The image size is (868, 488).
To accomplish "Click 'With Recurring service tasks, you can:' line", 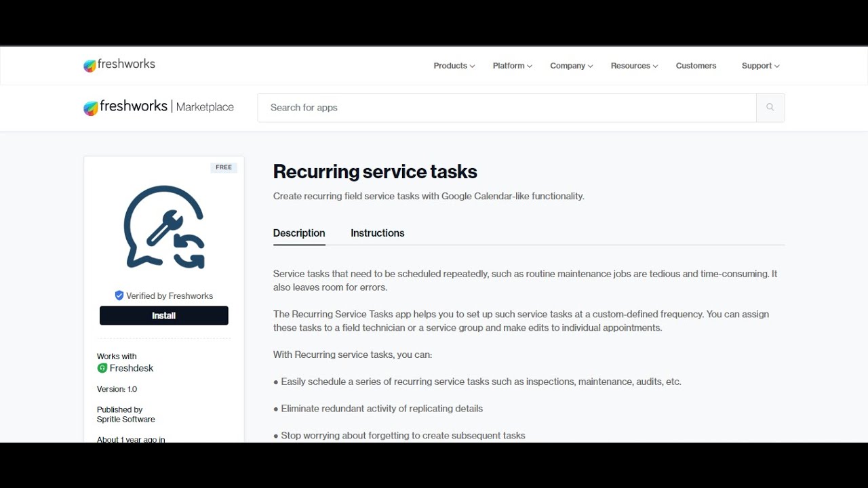I will [x=353, y=354].
